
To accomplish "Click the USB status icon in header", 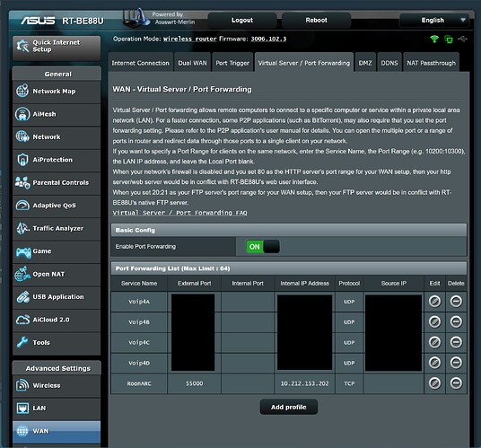I will coord(462,39).
